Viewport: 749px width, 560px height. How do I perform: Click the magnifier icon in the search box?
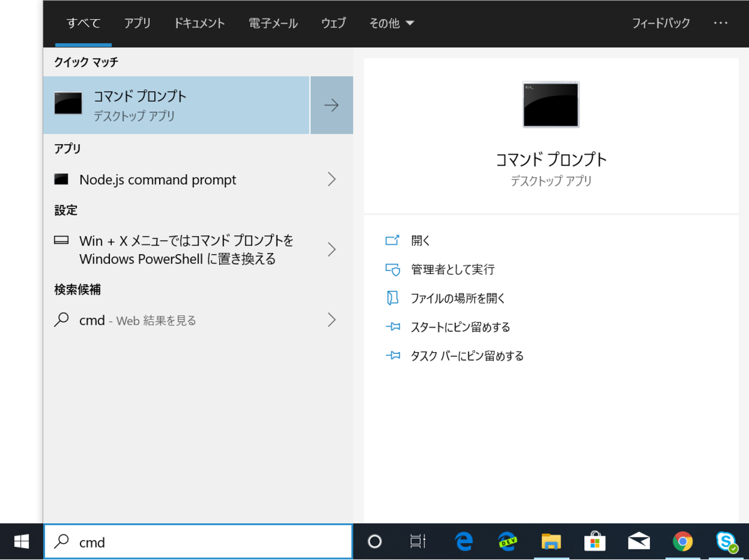click(61, 541)
